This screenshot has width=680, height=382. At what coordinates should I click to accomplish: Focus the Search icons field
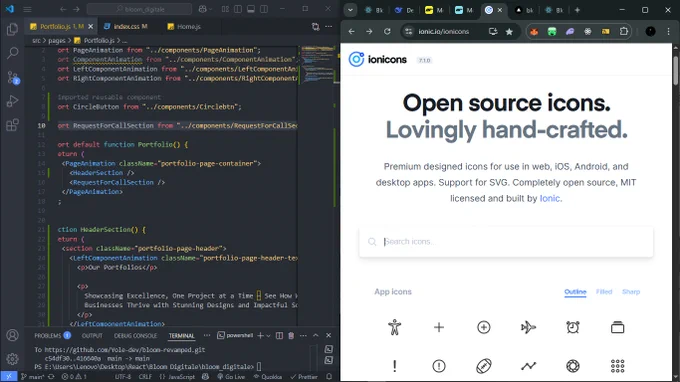[506, 242]
